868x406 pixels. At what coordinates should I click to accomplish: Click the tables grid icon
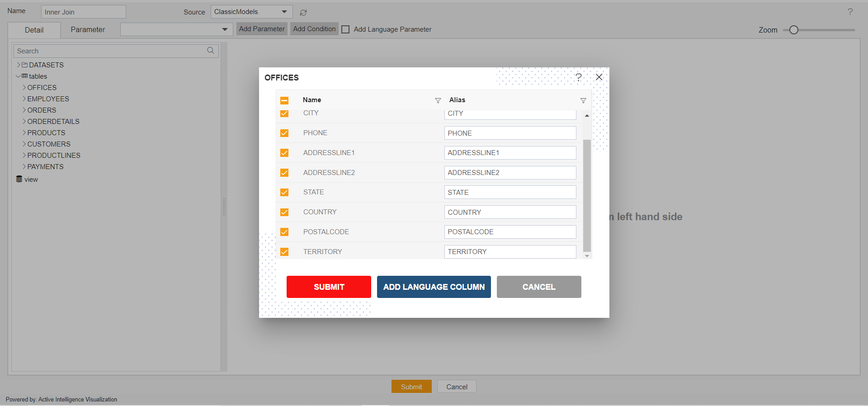[x=25, y=76]
